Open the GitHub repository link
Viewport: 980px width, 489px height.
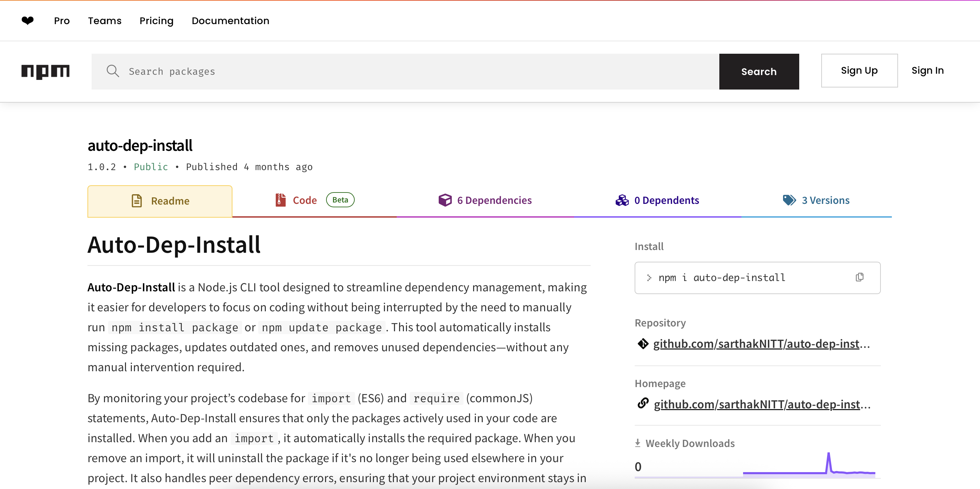coord(761,344)
